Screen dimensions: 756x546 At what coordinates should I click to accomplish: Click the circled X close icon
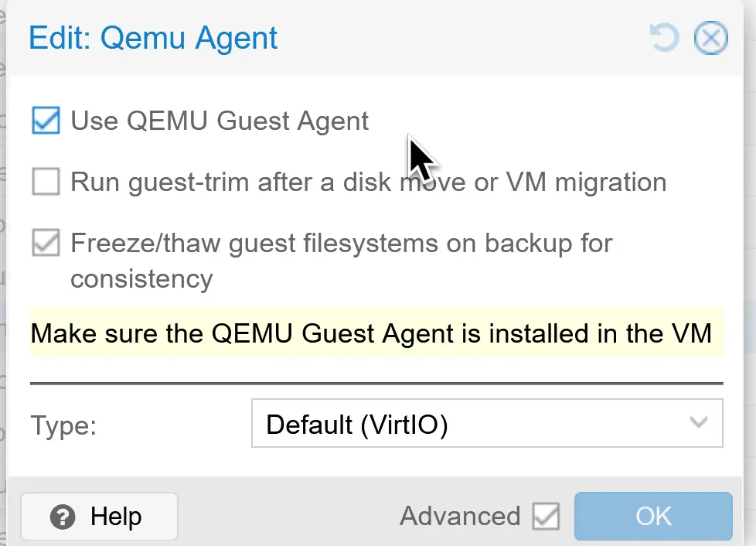click(710, 37)
